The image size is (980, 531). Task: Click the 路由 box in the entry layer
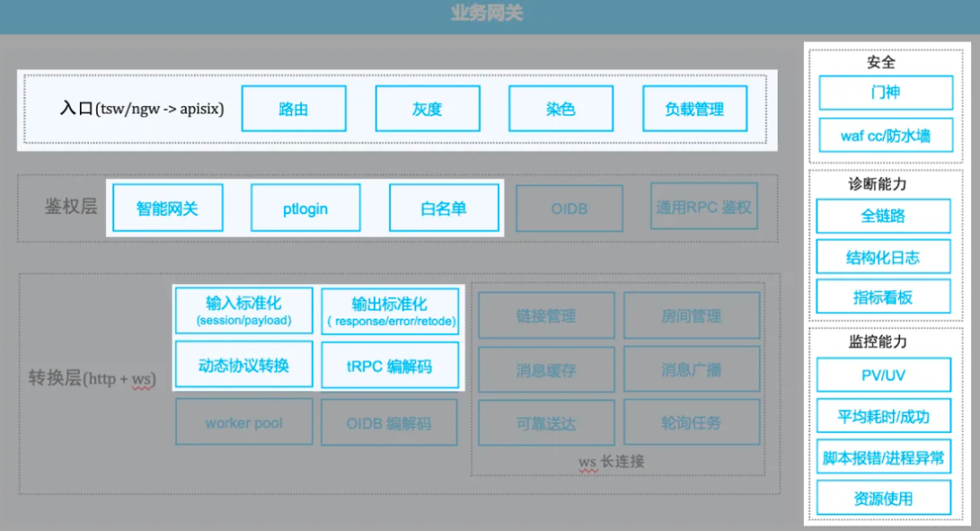pos(294,109)
